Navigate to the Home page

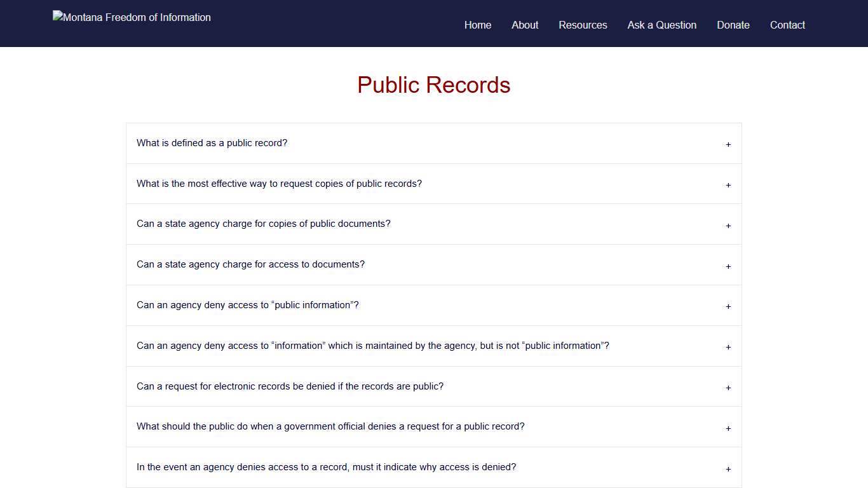tap(477, 25)
